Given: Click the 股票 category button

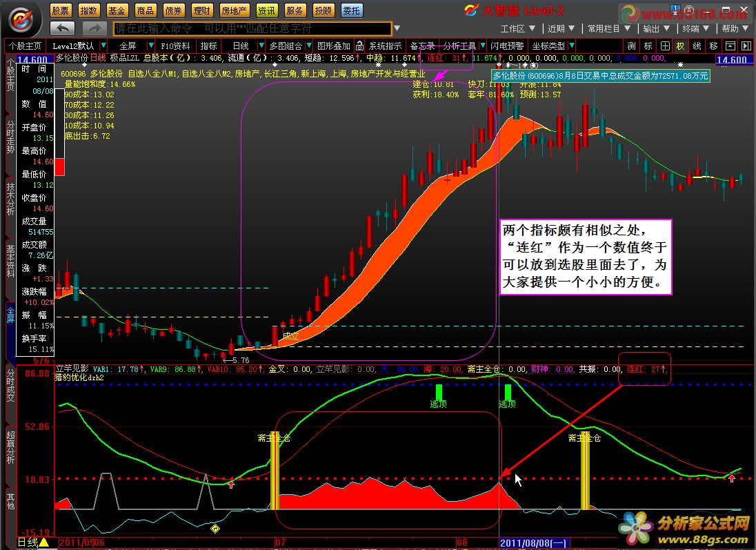Looking at the screenshot, I should (60, 10).
